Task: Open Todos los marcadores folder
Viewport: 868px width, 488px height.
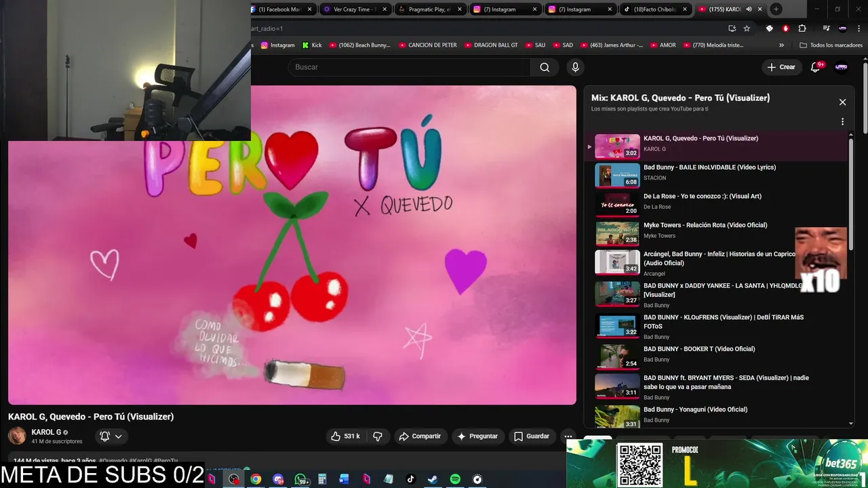Action: point(831,45)
